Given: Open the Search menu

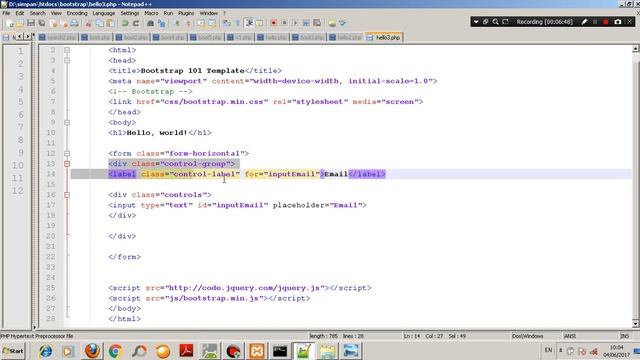Looking at the screenshot, I should pos(38,13).
